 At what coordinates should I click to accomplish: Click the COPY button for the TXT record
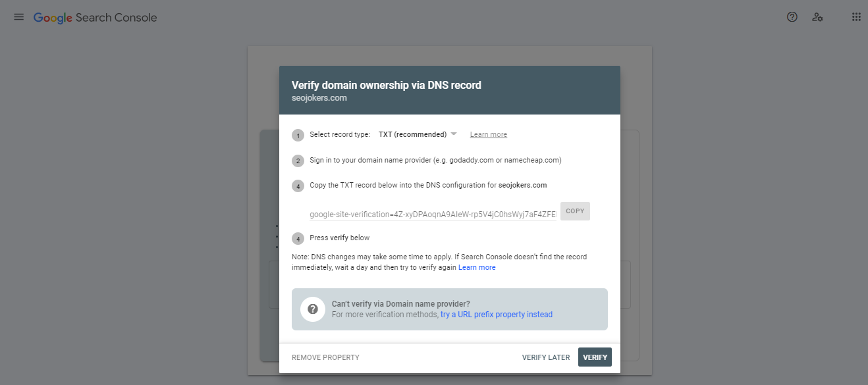(x=574, y=211)
